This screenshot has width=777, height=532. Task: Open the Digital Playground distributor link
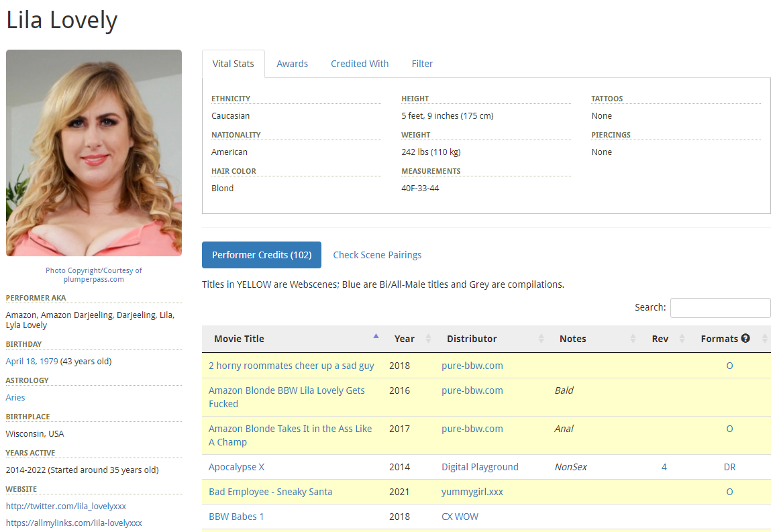point(480,467)
